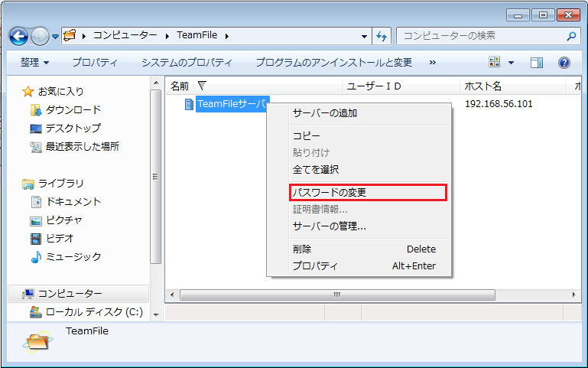Click the Back navigation arrow button
This screenshot has width=588, height=368.
click(19, 36)
